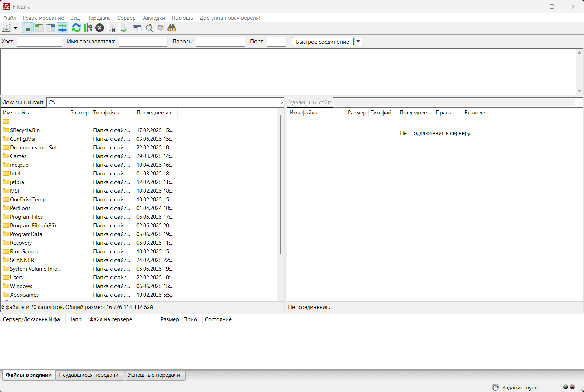Open the Site Manager icon
The width and height of the screenshot is (584, 392).
coord(6,28)
